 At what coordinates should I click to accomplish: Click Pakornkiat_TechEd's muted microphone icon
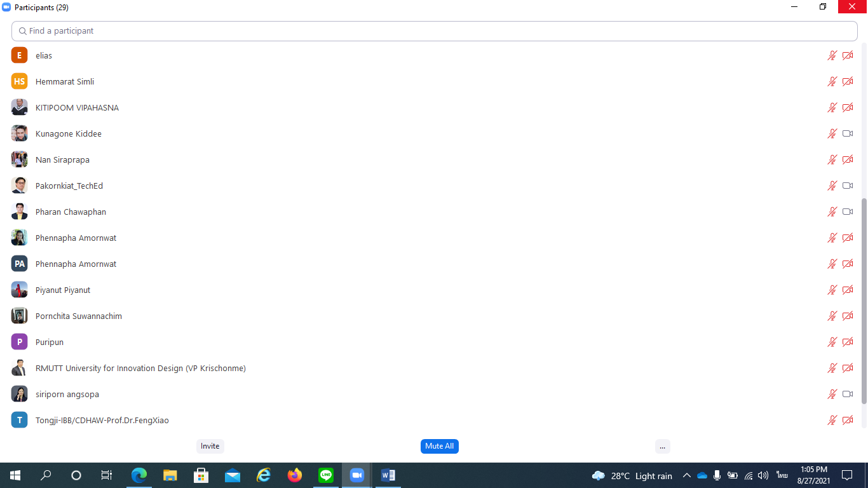(x=832, y=186)
